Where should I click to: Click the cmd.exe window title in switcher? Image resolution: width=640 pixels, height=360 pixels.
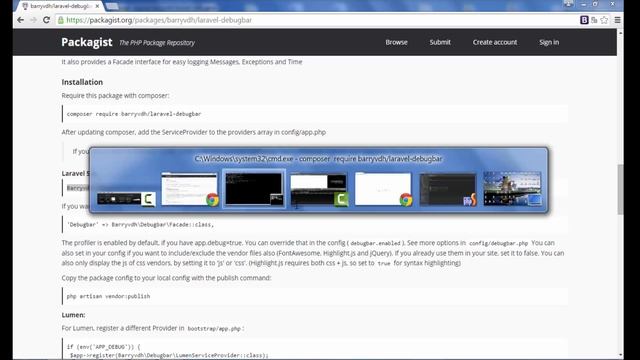[x=318, y=159]
